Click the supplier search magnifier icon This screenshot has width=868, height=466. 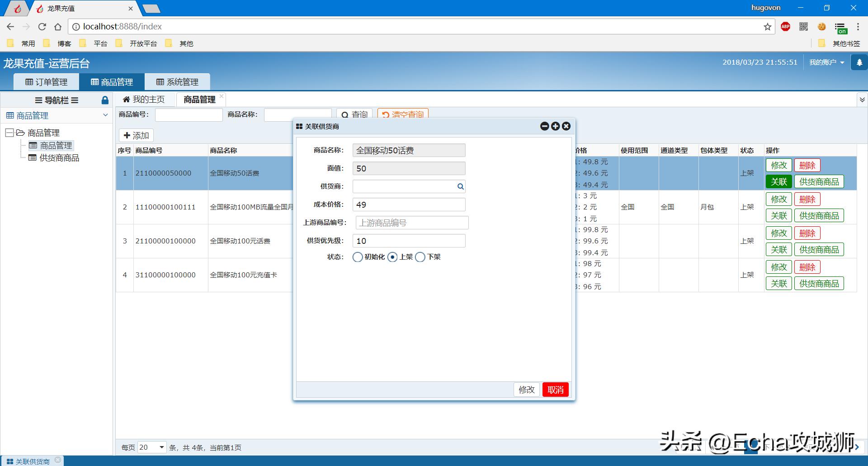pyautogui.click(x=460, y=186)
